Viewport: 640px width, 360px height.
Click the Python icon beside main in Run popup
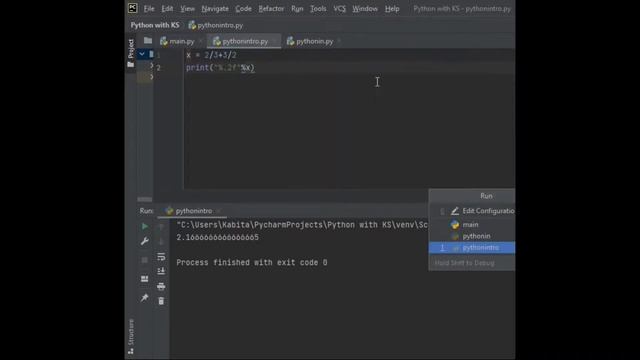pos(455,224)
